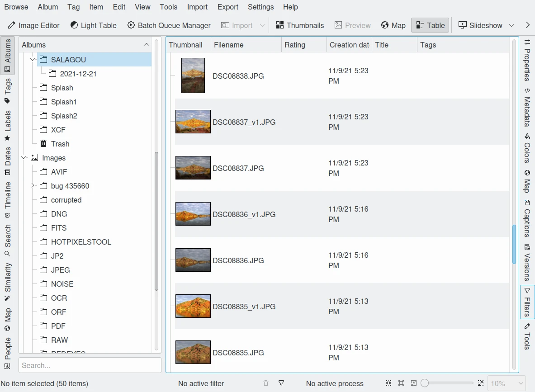This screenshot has width=535, height=392.
Task: Open the Image Editor
Action: [x=33, y=25]
